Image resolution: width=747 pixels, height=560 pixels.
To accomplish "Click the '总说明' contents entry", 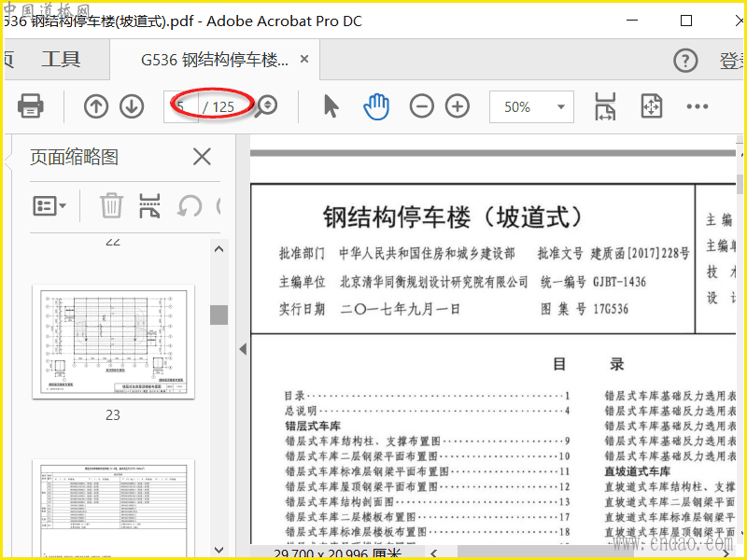I will (427, 411).
